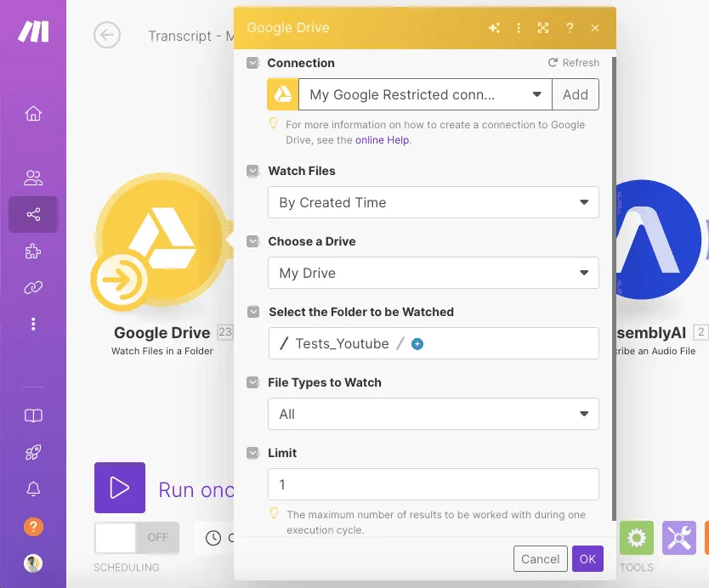Click the module number 23 badge
This screenshot has width=709, height=588.
(x=225, y=332)
